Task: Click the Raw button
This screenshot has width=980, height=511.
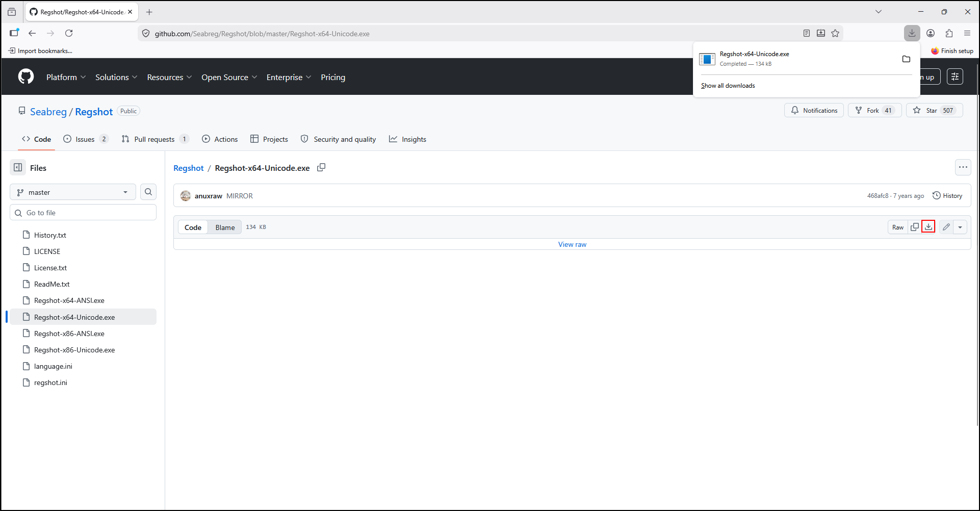Action: click(898, 227)
